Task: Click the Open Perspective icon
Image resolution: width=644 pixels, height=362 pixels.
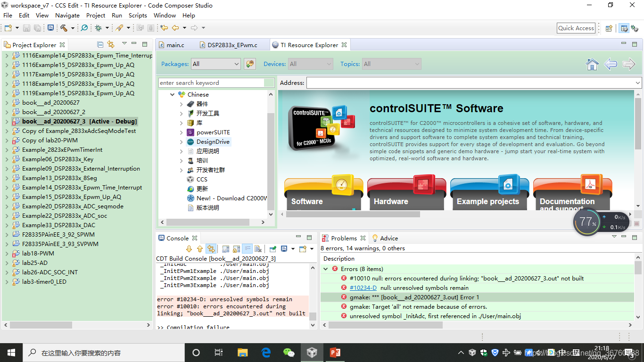Action: point(609,28)
